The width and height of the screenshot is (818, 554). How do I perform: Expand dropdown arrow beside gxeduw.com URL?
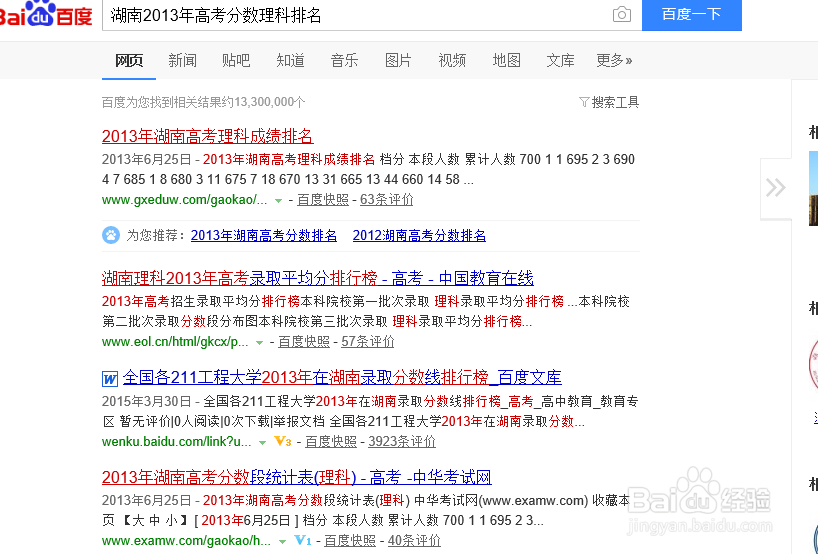[x=279, y=201]
